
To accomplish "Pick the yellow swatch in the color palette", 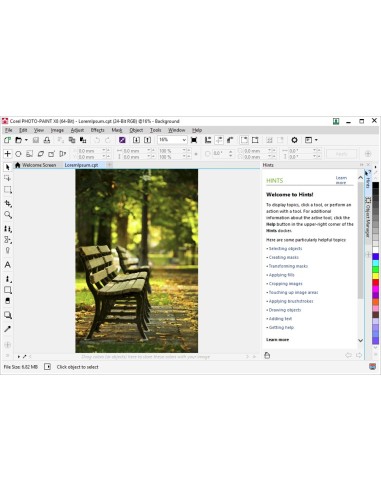I will pyautogui.click(x=376, y=276).
